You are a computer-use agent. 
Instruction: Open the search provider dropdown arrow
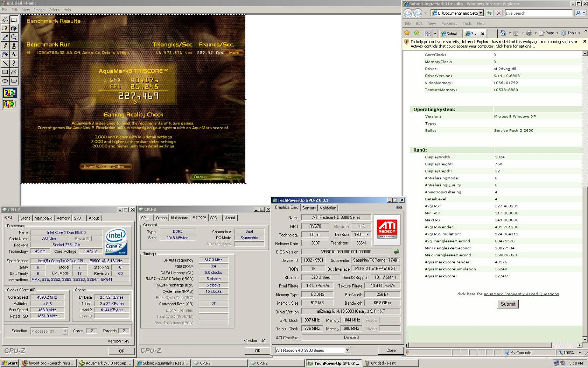tap(584, 13)
